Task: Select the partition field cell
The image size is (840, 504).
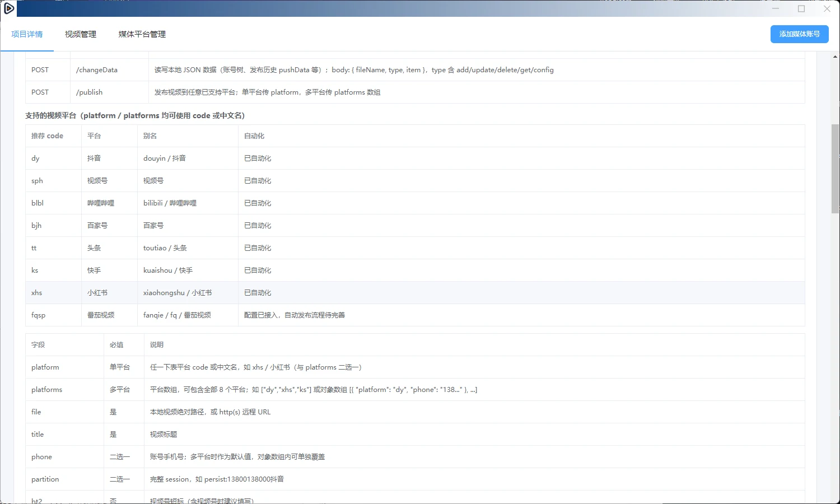Action: (65, 479)
